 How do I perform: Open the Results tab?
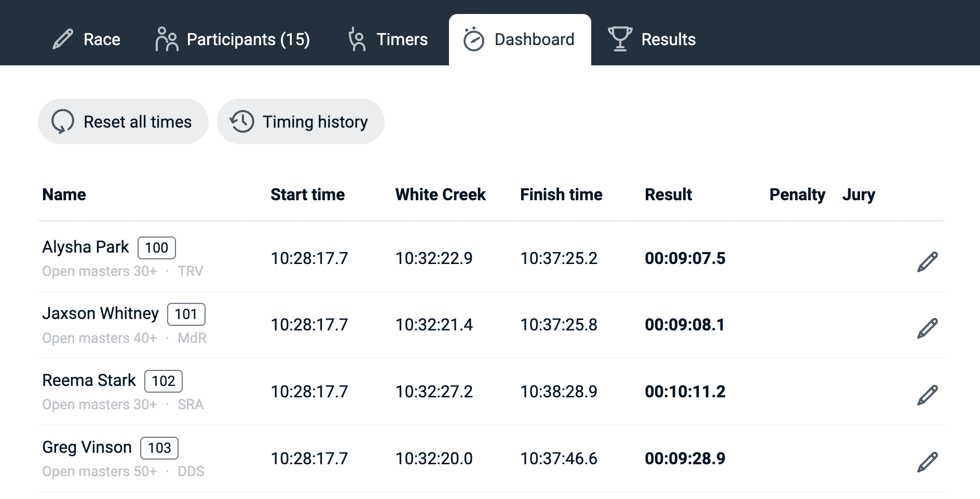(x=668, y=39)
